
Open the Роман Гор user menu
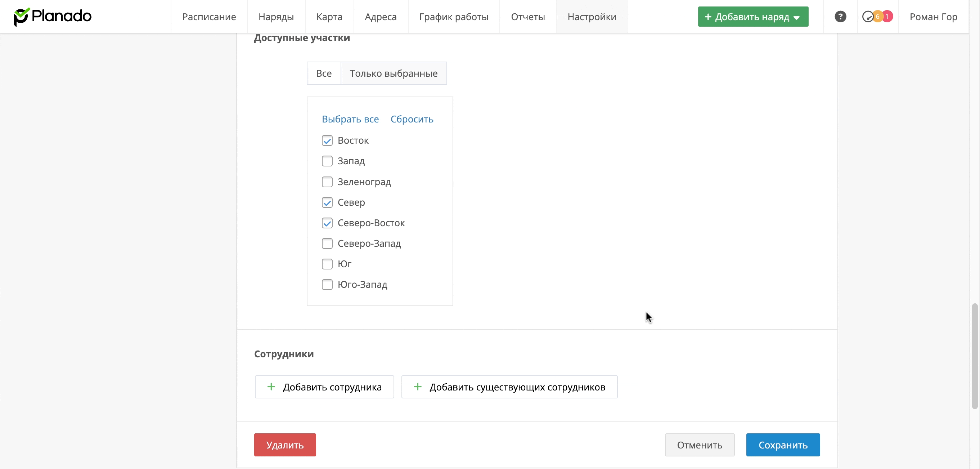click(x=933, y=17)
